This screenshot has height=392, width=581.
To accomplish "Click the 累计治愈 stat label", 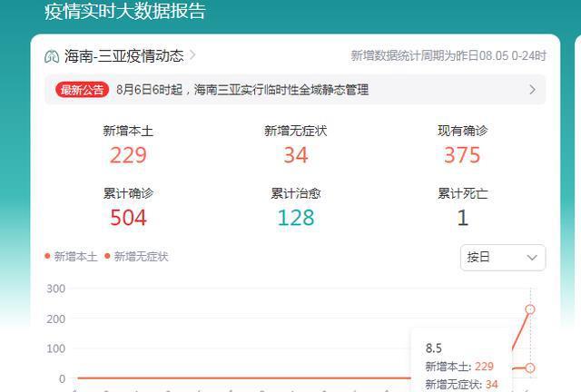I will pyautogui.click(x=296, y=193).
